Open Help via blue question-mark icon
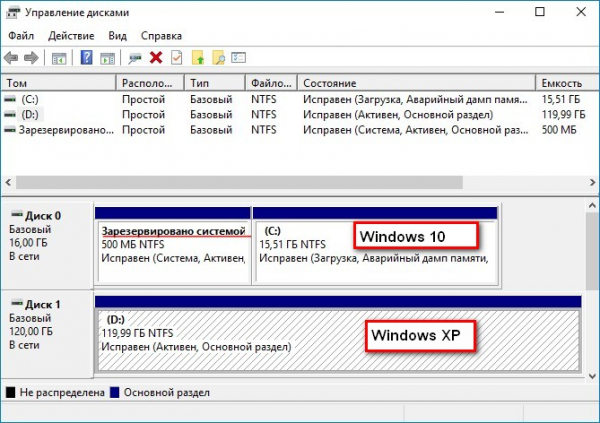Viewport: 600px width, 423px height. click(x=86, y=58)
